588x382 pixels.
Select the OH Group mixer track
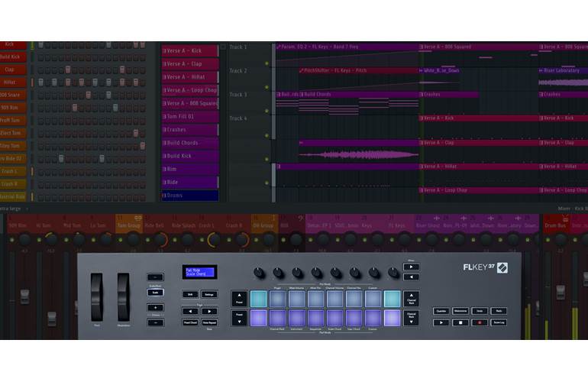coord(264,225)
